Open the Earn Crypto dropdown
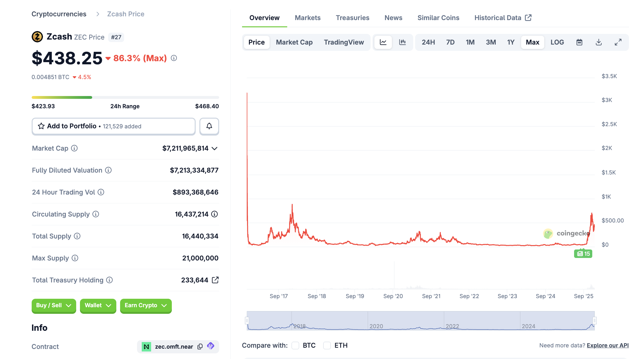The height and width of the screenshot is (359, 644). 145,305
